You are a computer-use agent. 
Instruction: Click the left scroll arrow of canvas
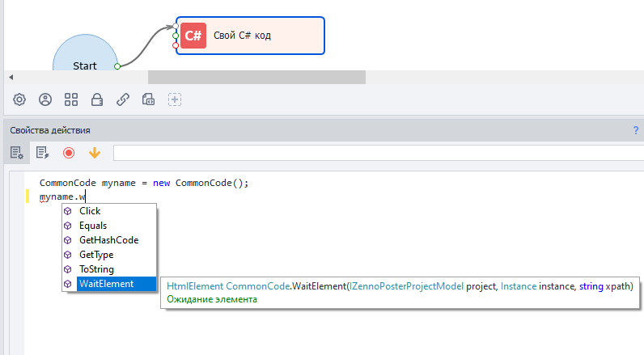click(x=11, y=77)
